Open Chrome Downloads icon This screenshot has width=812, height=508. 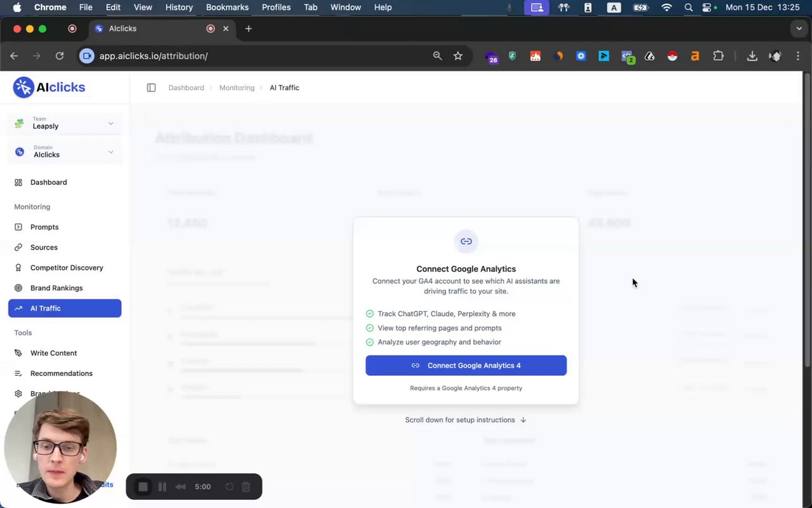(x=752, y=56)
